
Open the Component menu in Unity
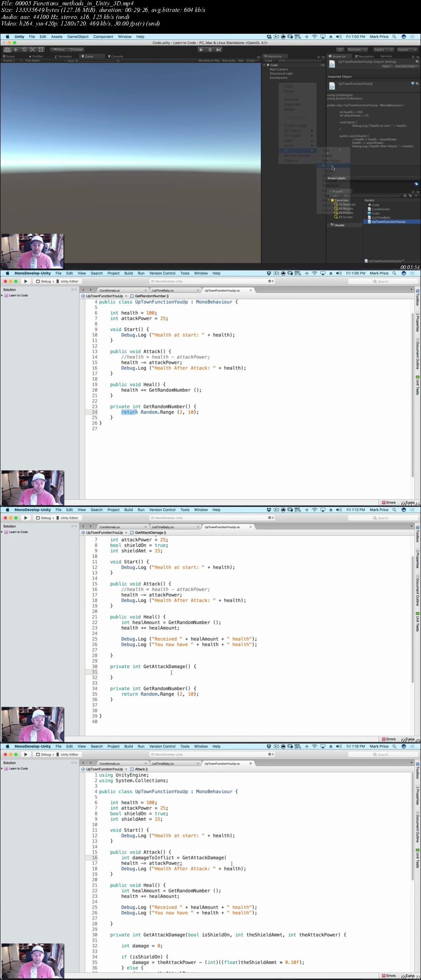tap(103, 37)
